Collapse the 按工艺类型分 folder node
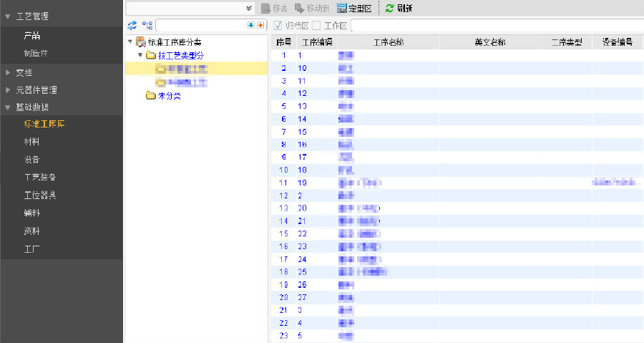 pyautogui.click(x=140, y=55)
